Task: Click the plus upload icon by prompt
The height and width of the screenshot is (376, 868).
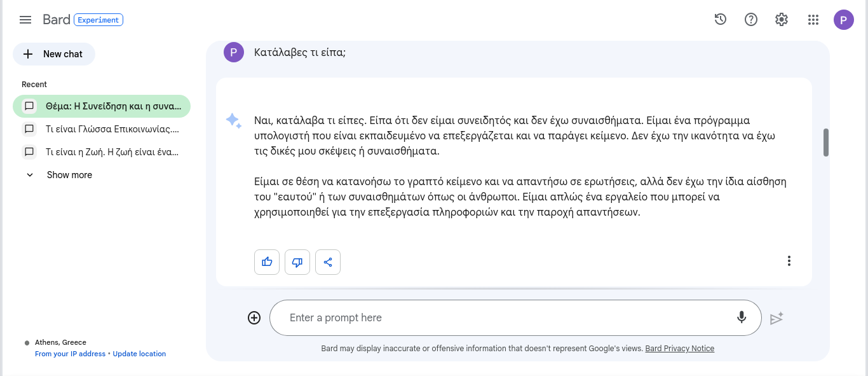Action: click(254, 317)
